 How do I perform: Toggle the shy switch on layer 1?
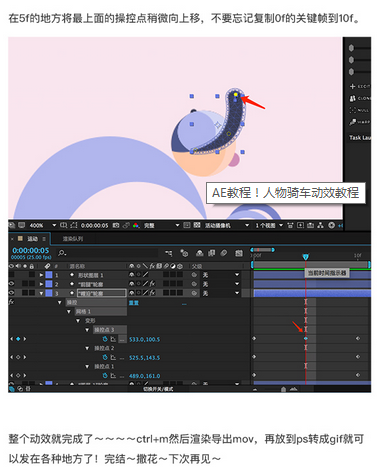coord(131,275)
